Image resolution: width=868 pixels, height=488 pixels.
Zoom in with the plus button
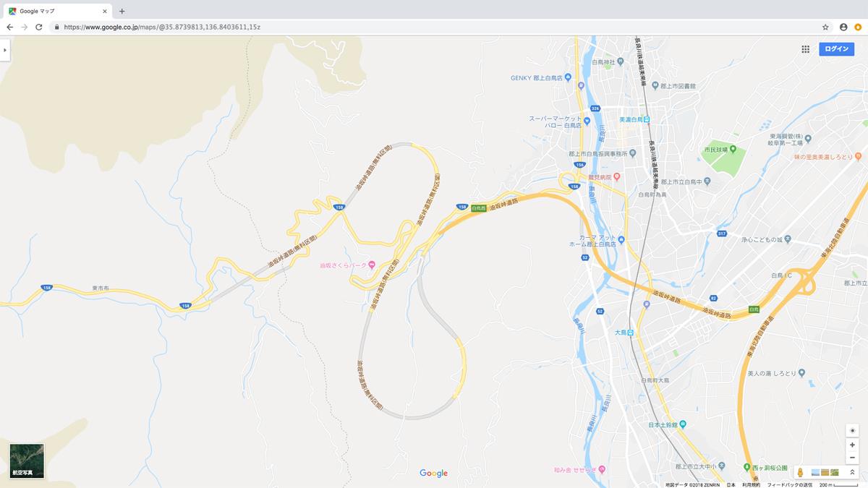(x=852, y=445)
